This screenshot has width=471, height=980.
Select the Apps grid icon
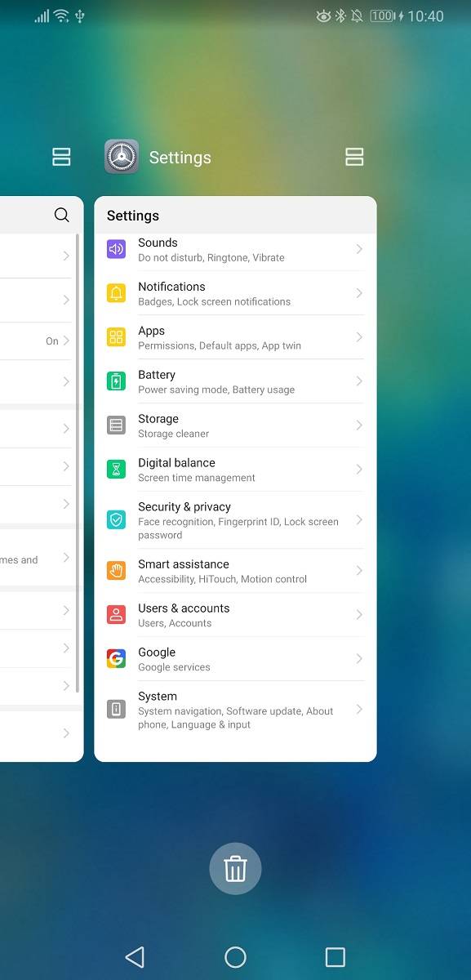[116, 337]
